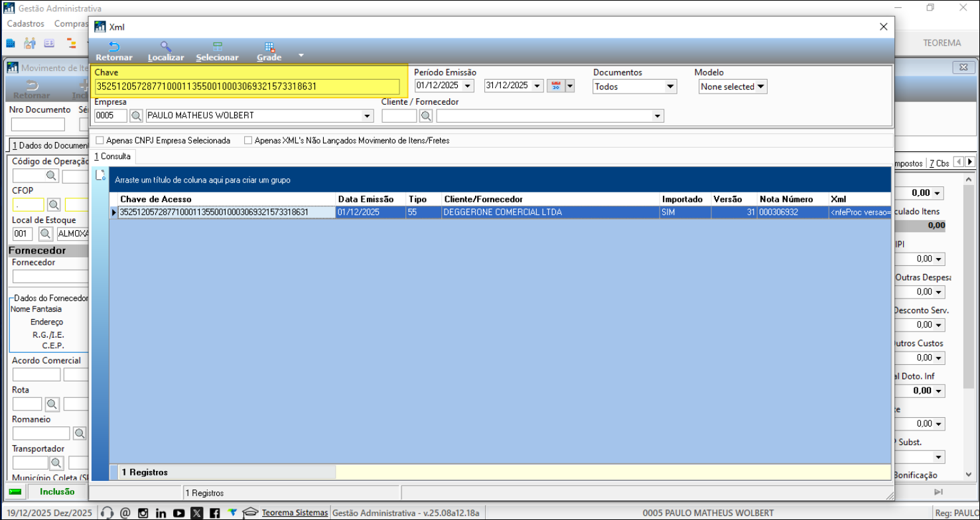Click the YouTube icon in status bar
The width and height of the screenshot is (980, 520).
coord(178,513)
